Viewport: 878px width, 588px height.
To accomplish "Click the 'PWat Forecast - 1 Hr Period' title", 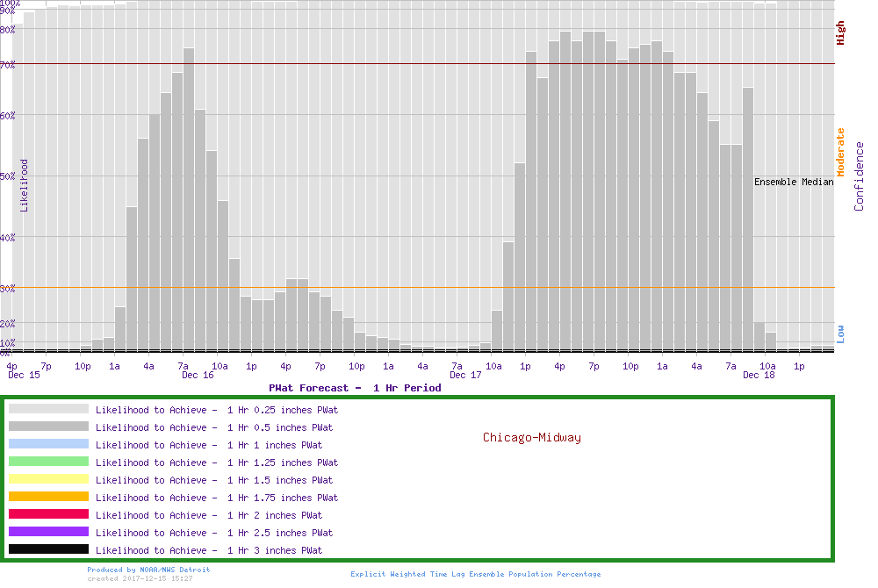I will 355,388.
